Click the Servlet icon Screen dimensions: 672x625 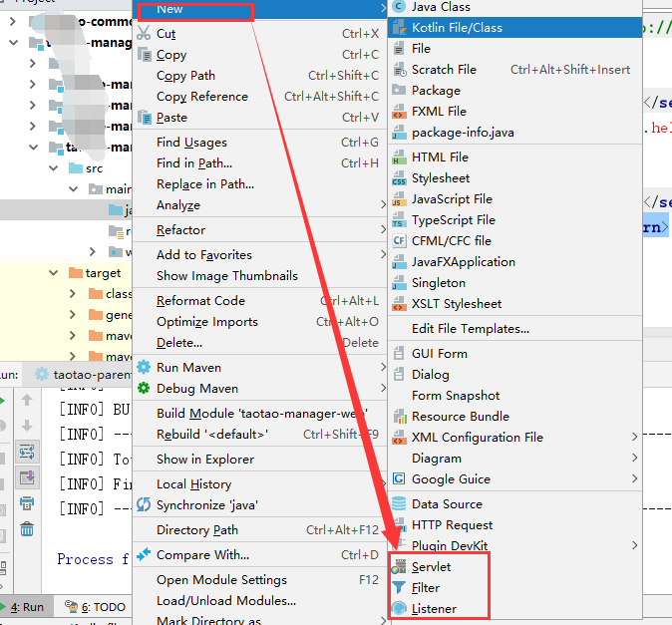click(399, 567)
